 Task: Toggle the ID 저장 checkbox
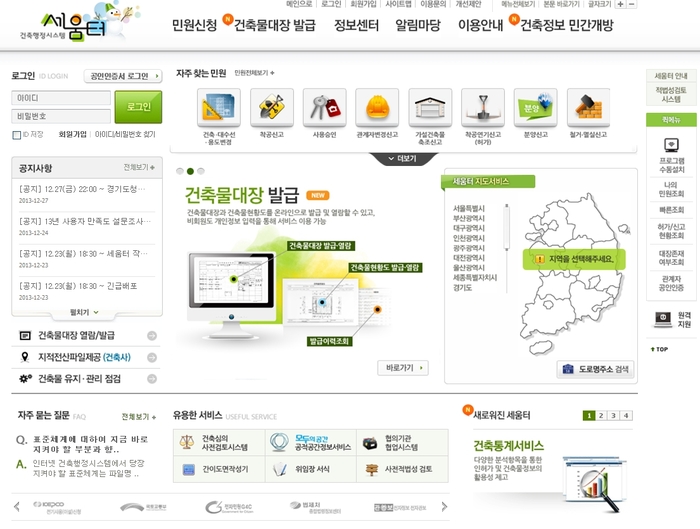(16, 134)
